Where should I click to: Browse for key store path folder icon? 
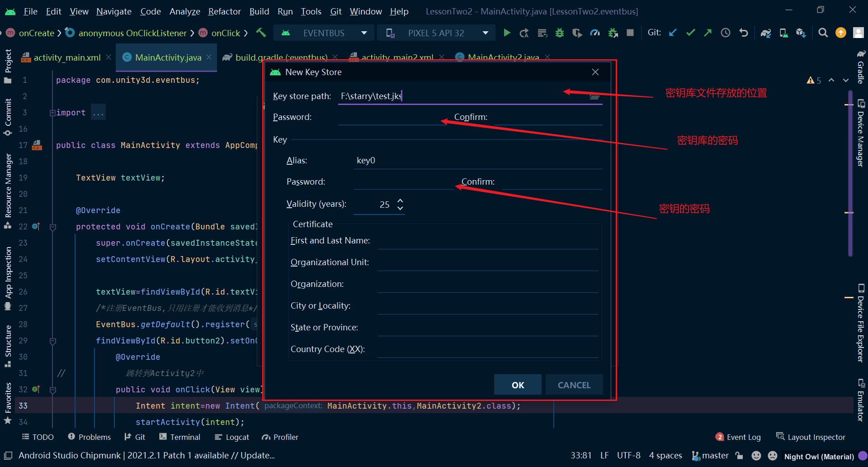pos(595,96)
